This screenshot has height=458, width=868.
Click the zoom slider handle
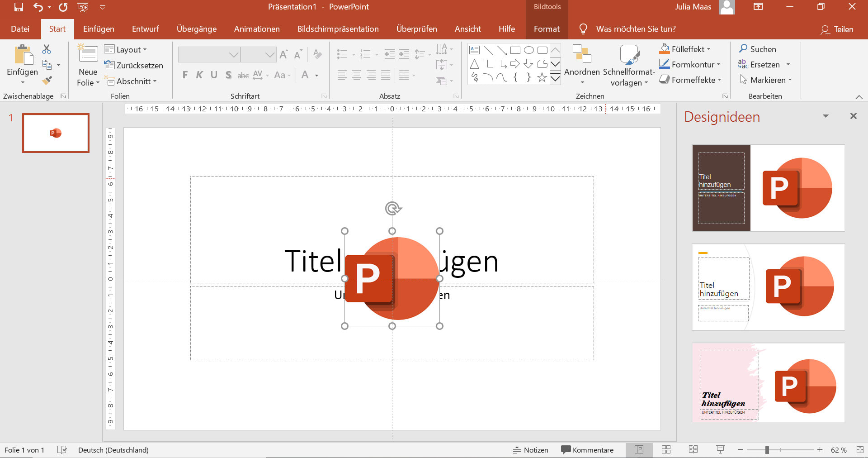click(767, 450)
